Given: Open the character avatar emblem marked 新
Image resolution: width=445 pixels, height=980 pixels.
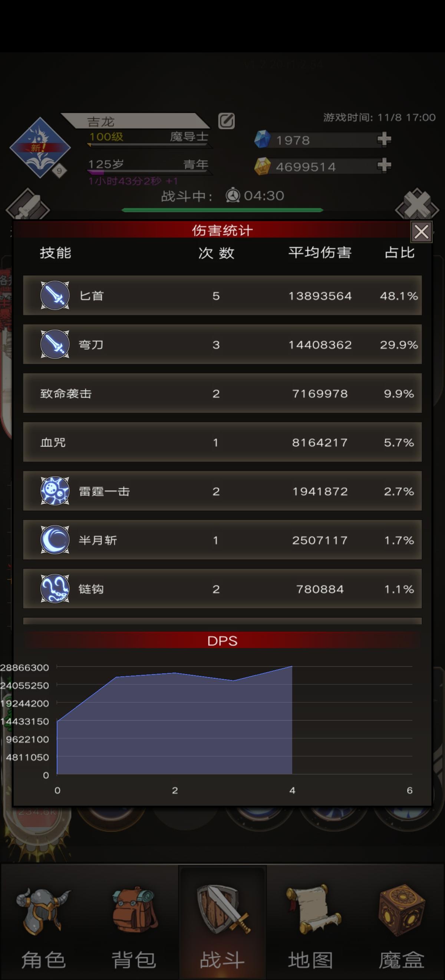Looking at the screenshot, I should (40, 148).
